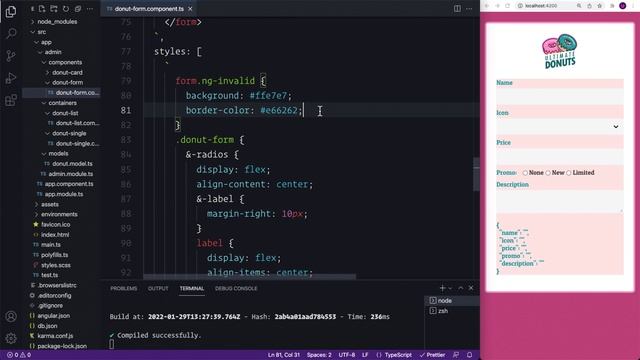Switch to the DEBUG CONSOLE tab

tap(236, 288)
